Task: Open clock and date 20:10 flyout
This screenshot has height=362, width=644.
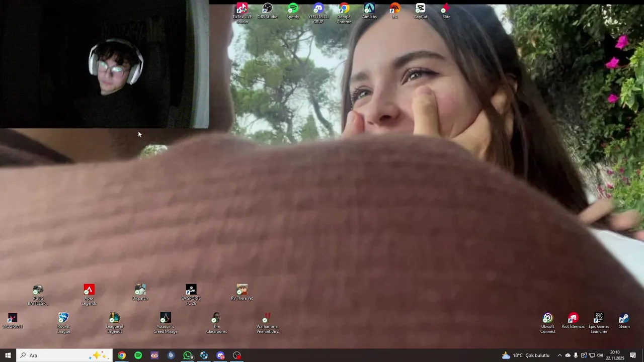Action: coord(615,355)
